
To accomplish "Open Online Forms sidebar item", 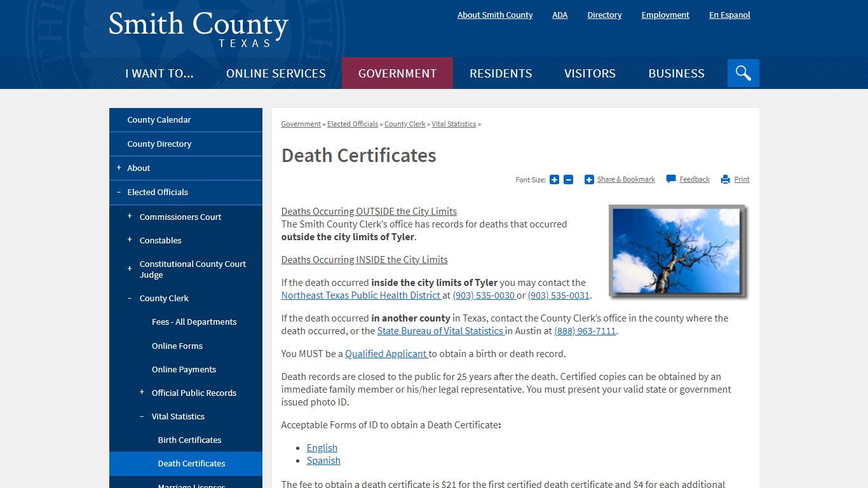I will (x=177, y=346).
